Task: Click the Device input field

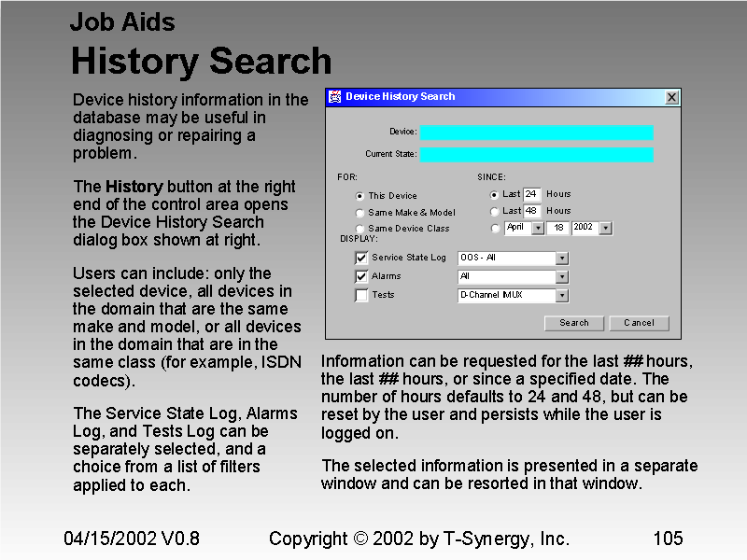Action: pyautogui.click(x=537, y=132)
